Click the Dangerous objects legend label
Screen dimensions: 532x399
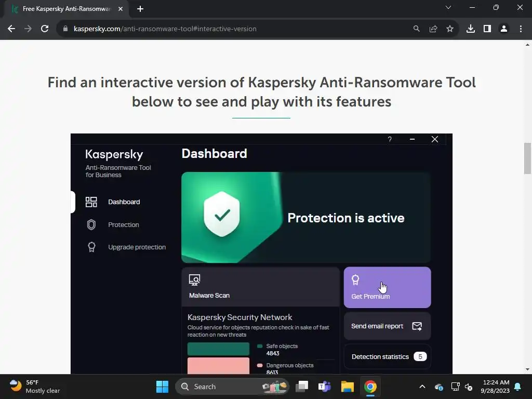[x=290, y=365]
